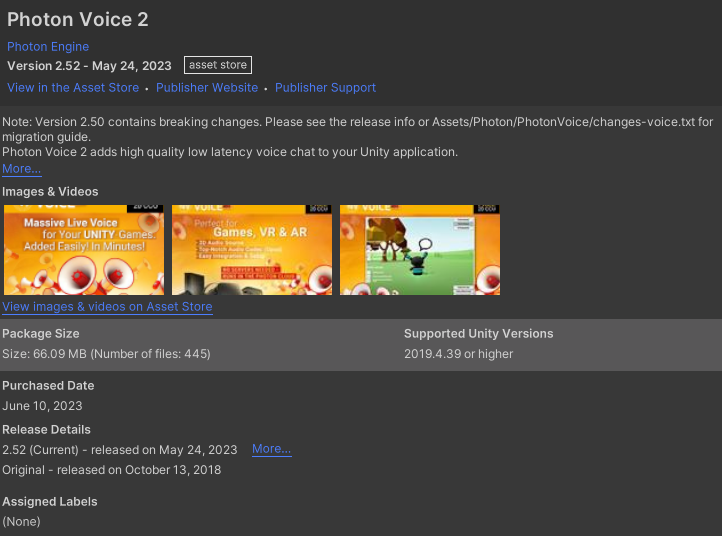722x536 pixels.
Task: Open the Publisher Support link
Action: (x=325, y=87)
